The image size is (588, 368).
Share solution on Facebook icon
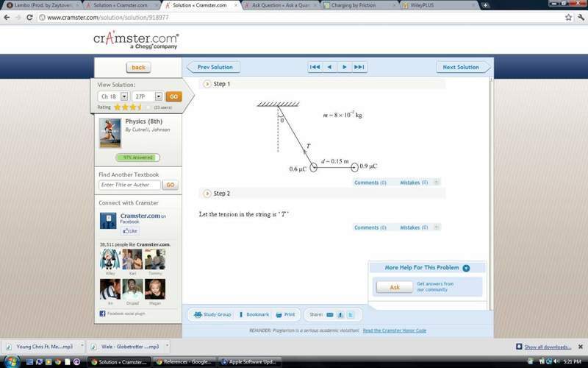pyautogui.click(x=340, y=315)
